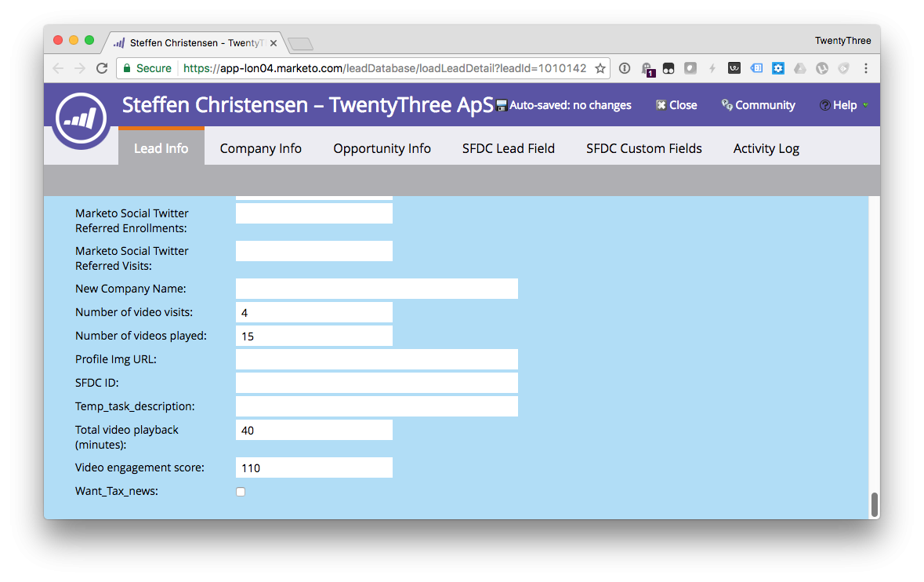Open a new browser tab
The image size is (924, 582).
(301, 44)
